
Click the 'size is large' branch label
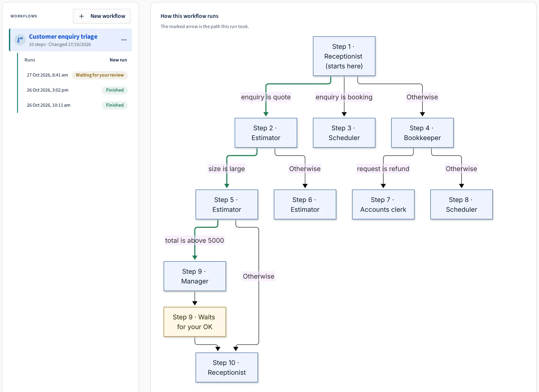point(227,169)
